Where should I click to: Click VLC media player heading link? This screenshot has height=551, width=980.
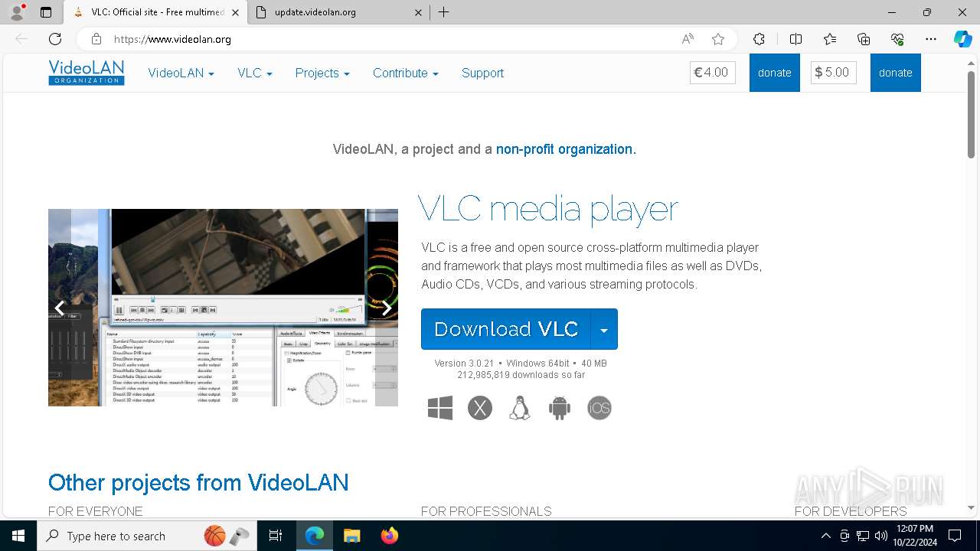pyautogui.click(x=548, y=208)
